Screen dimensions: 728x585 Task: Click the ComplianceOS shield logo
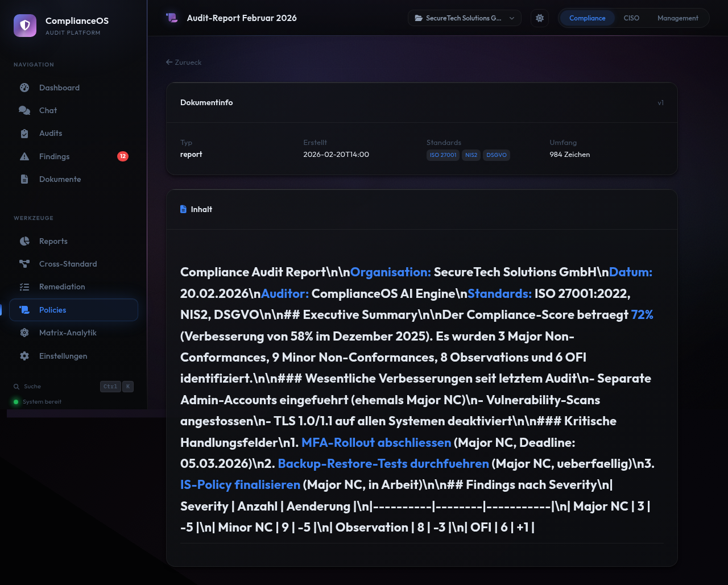click(x=25, y=26)
